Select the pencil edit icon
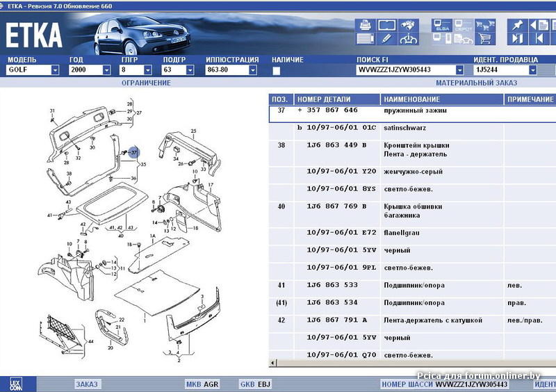The height and width of the screenshot is (392, 556). pos(386,38)
